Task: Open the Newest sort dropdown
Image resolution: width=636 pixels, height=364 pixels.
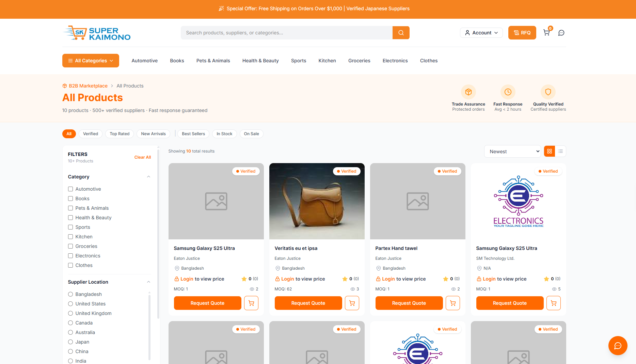Action: (512, 152)
